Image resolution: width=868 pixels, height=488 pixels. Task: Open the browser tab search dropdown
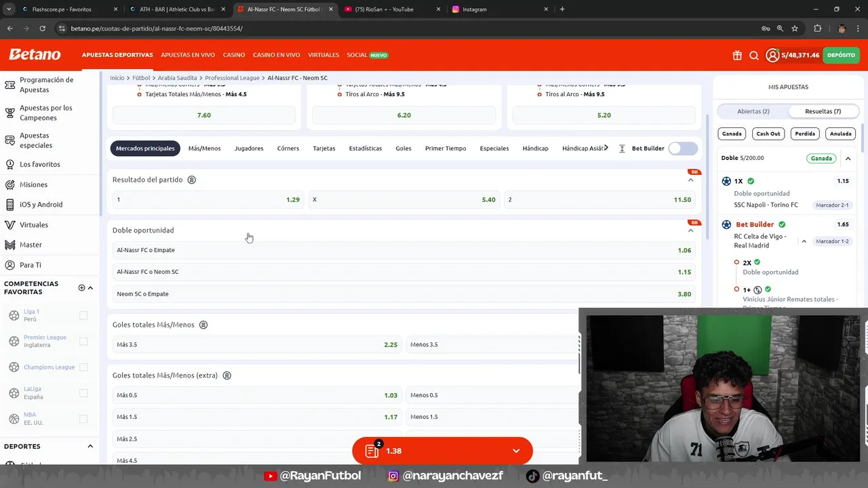(9, 9)
